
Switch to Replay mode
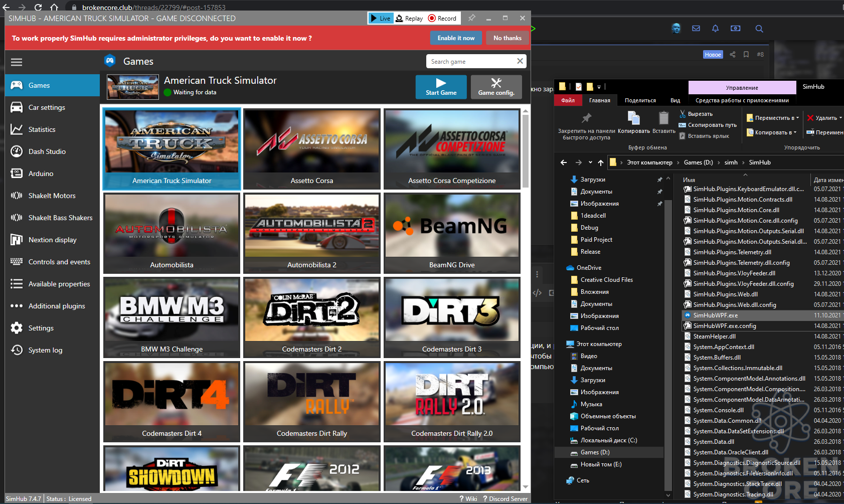click(x=409, y=18)
